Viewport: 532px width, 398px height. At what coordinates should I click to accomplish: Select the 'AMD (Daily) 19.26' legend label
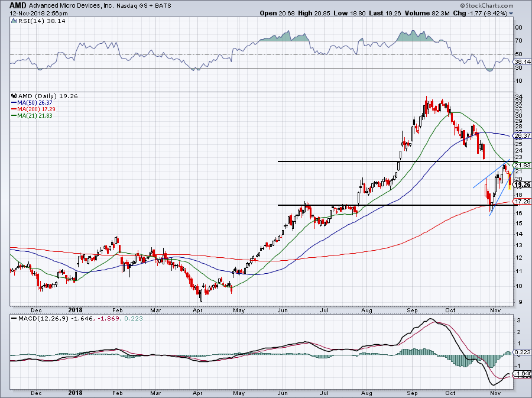[48, 96]
